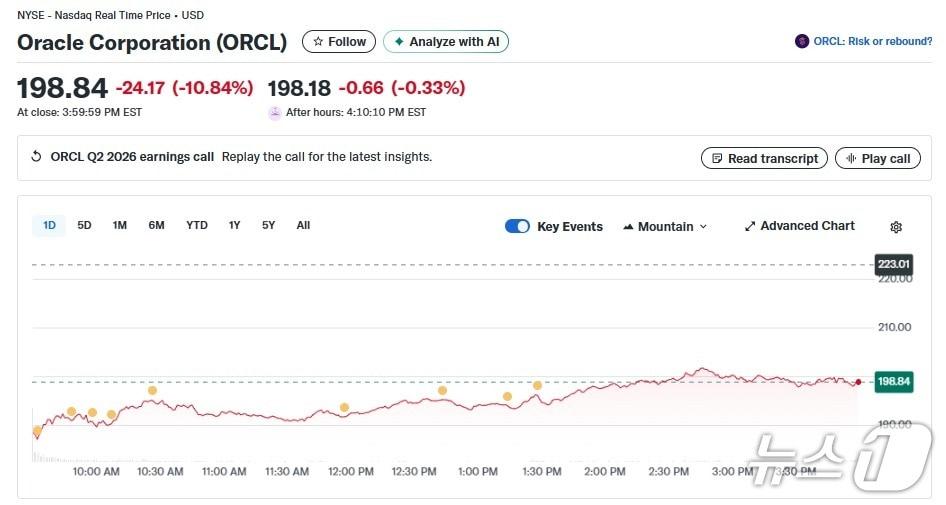Viewport: 946px width, 505px height.
Task: Select the YTD range tab
Action: (197, 225)
